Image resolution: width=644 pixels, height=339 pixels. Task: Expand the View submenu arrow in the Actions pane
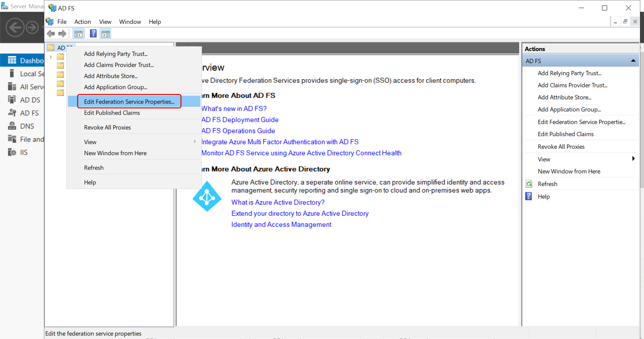click(x=633, y=159)
